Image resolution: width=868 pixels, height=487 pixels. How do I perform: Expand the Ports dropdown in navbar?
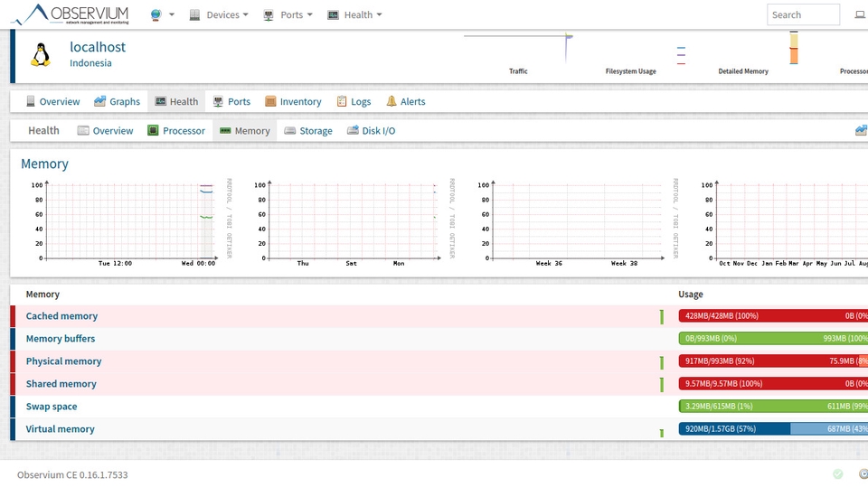(288, 14)
